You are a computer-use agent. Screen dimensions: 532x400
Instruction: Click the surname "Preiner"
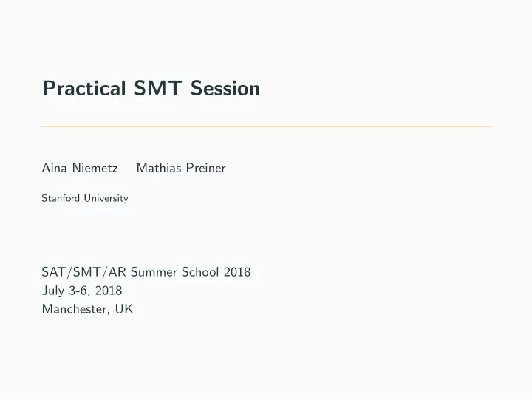coord(206,168)
